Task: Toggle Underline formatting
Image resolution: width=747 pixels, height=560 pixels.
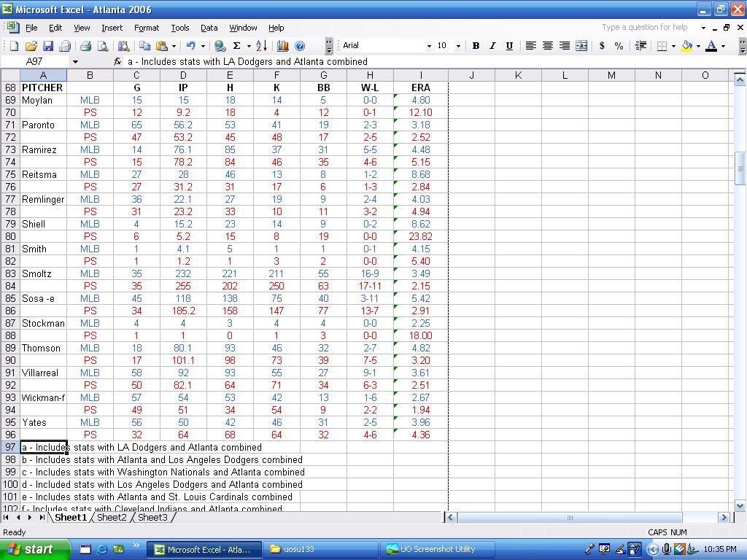Action: (509, 46)
